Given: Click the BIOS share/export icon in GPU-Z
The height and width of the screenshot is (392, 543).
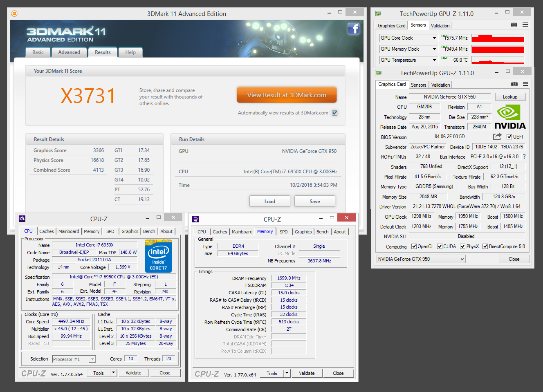Looking at the screenshot, I should pyautogui.click(x=497, y=137).
